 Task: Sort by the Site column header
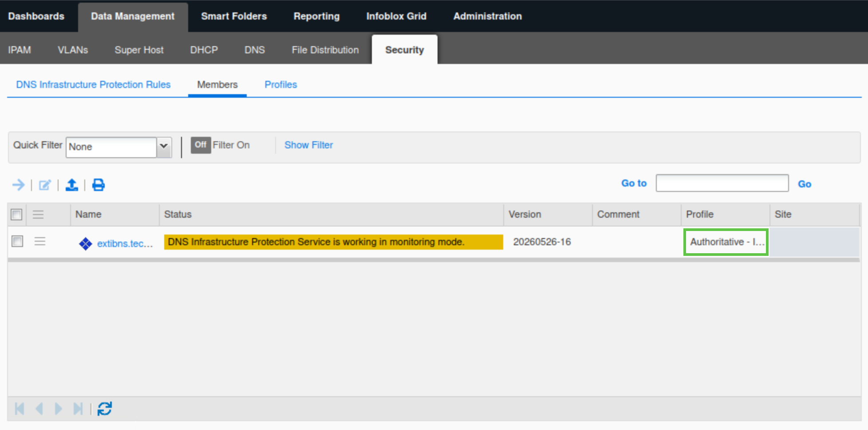click(815, 215)
